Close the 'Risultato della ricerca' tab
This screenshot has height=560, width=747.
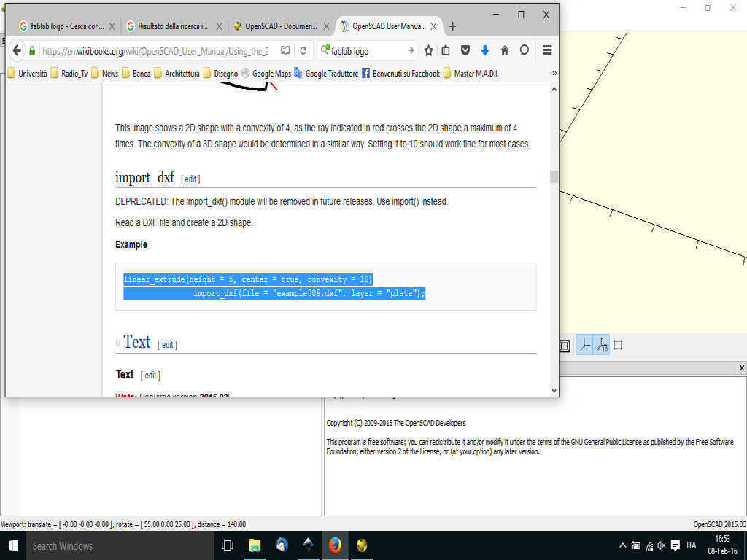pyautogui.click(x=219, y=27)
